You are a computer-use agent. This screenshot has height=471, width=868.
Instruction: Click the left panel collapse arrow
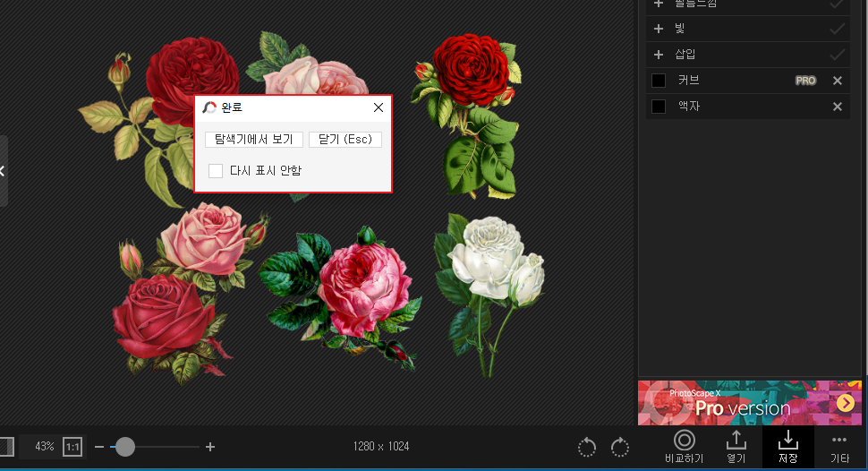(x=3, y=171)
